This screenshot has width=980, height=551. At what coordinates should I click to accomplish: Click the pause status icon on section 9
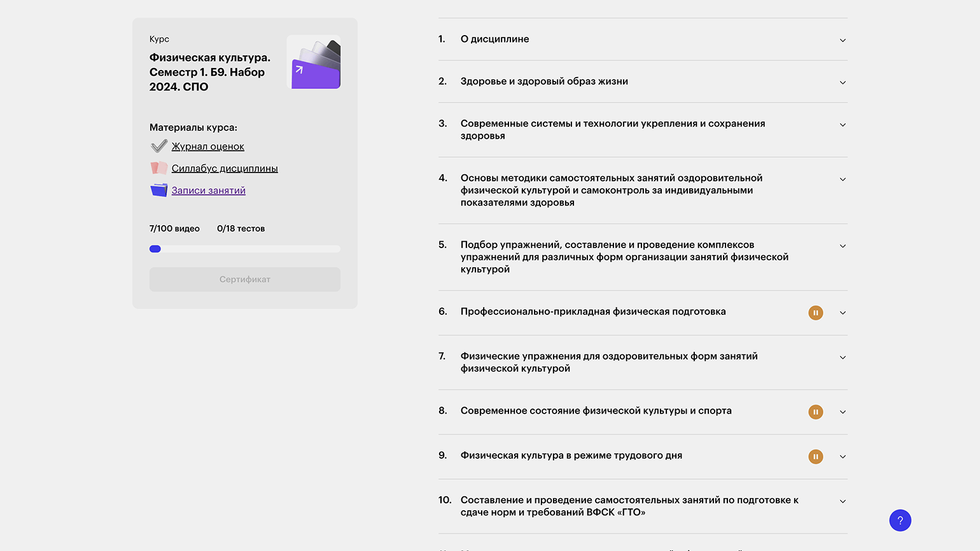(815, 456)
